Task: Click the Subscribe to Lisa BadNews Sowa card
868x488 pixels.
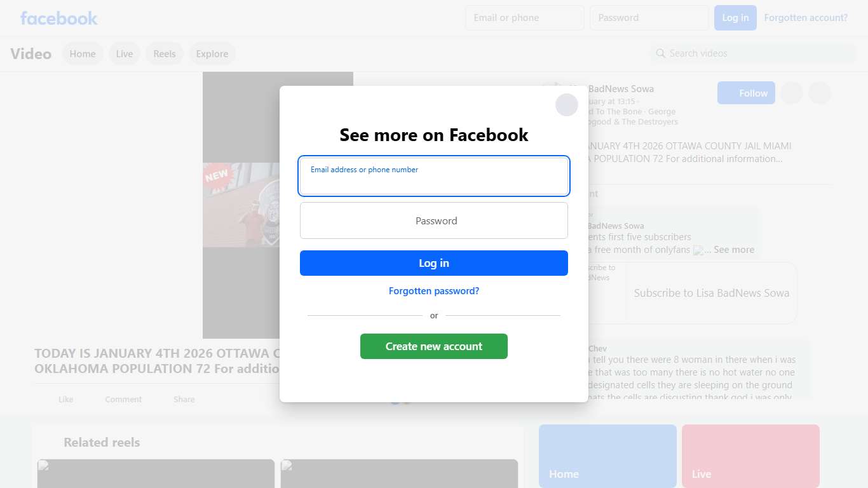Action: (711, 293)
